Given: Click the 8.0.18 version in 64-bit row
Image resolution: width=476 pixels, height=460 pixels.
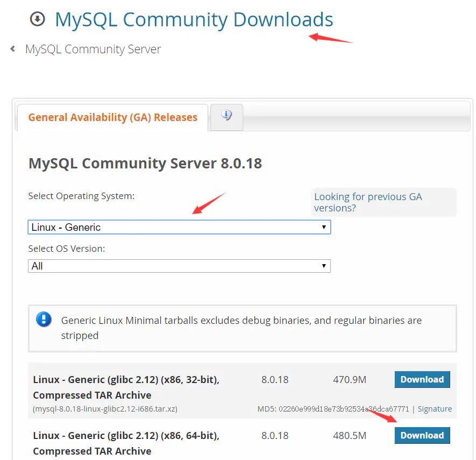Looking at the screenshot, I should click(x=275, y=436).
